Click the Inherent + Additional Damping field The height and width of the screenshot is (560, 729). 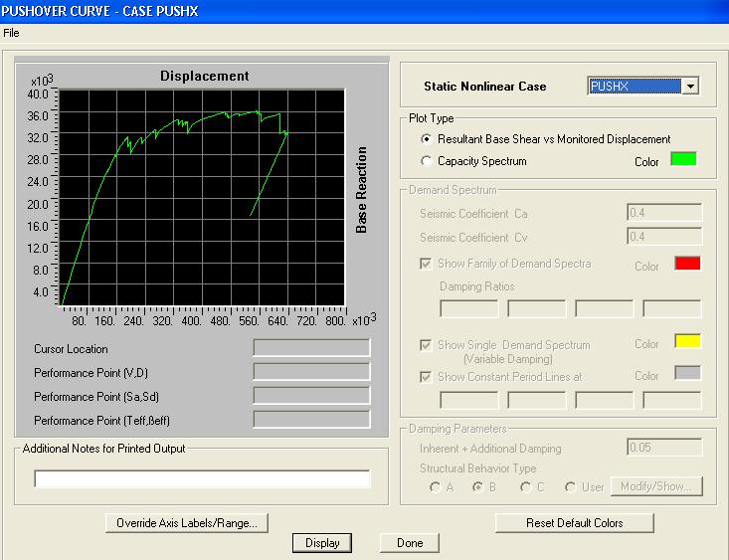[664, 448]
